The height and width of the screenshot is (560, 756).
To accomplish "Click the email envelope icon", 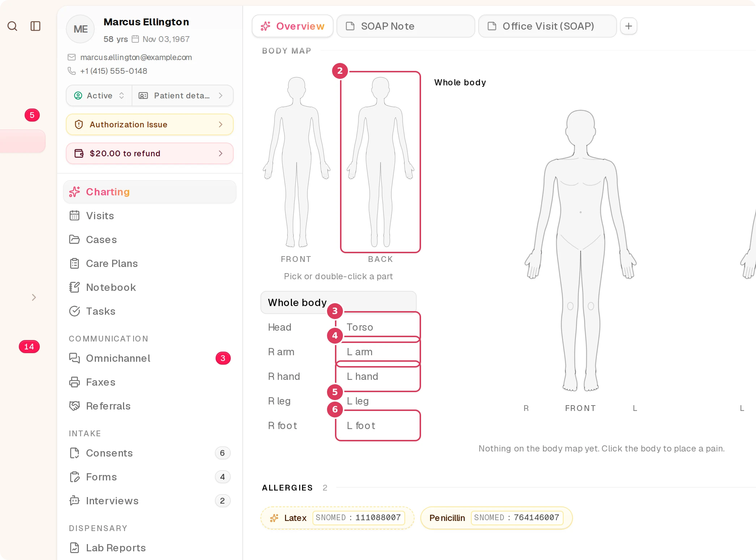I will (72, 57).
